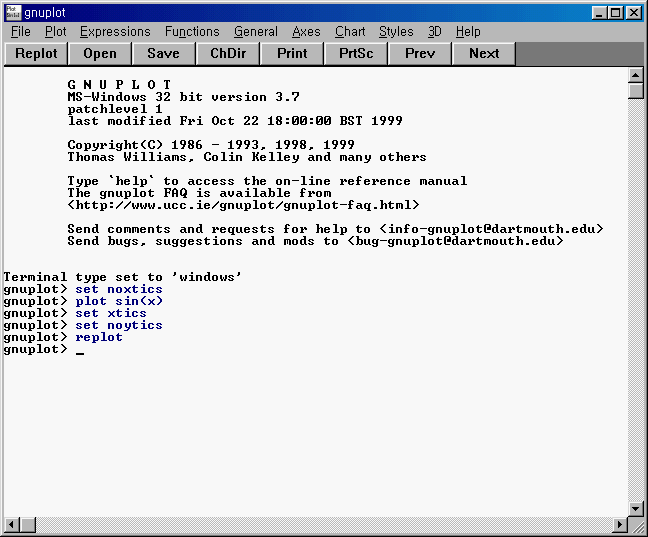Click the 'set noxtics' command text

point(119,289)
